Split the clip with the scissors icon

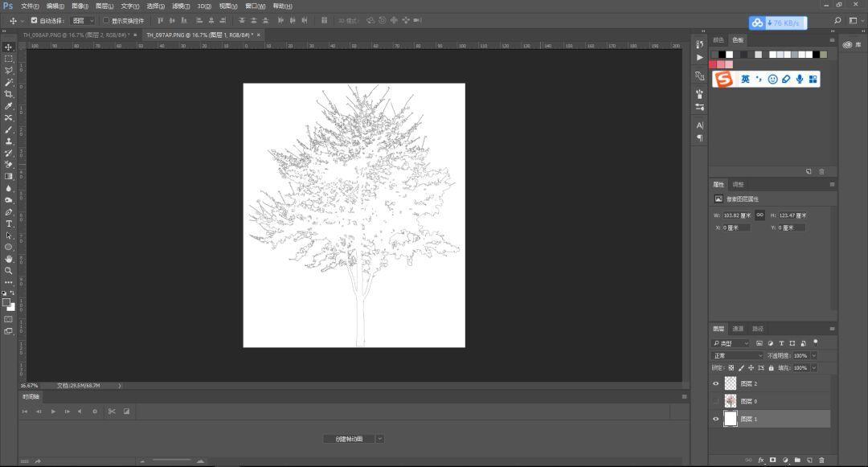click(x=112, y=411)
